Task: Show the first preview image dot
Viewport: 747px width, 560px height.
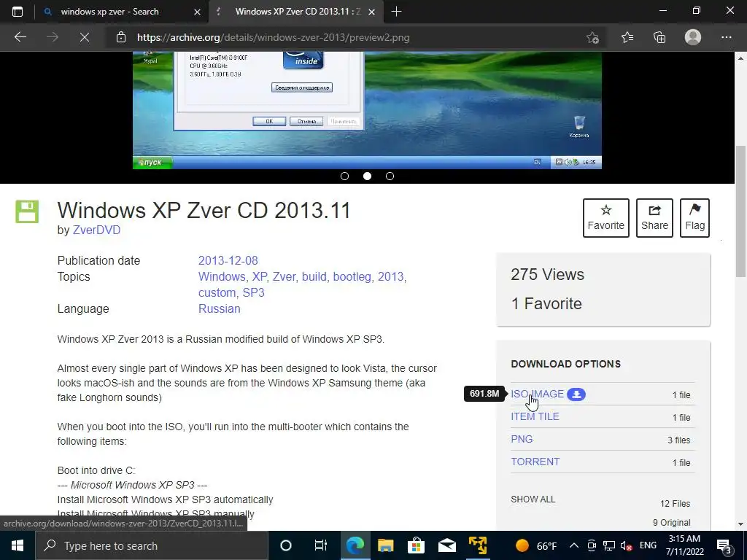Action: [x=344, y=176]
